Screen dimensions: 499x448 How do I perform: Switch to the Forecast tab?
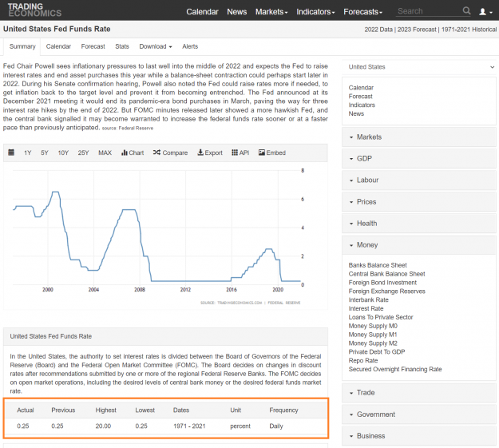93,46
